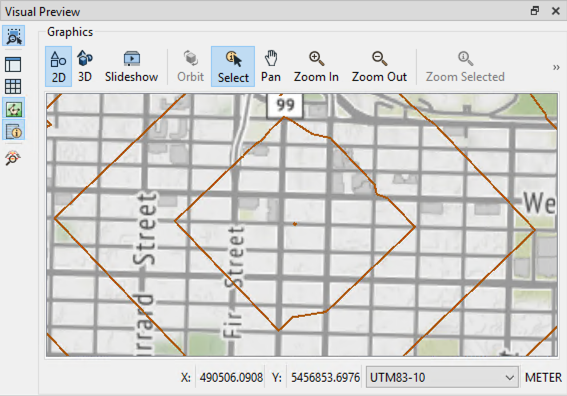This screenshot has width=567, height=396.
Task: Switch to 3D view mode
Action: (85, 67)
